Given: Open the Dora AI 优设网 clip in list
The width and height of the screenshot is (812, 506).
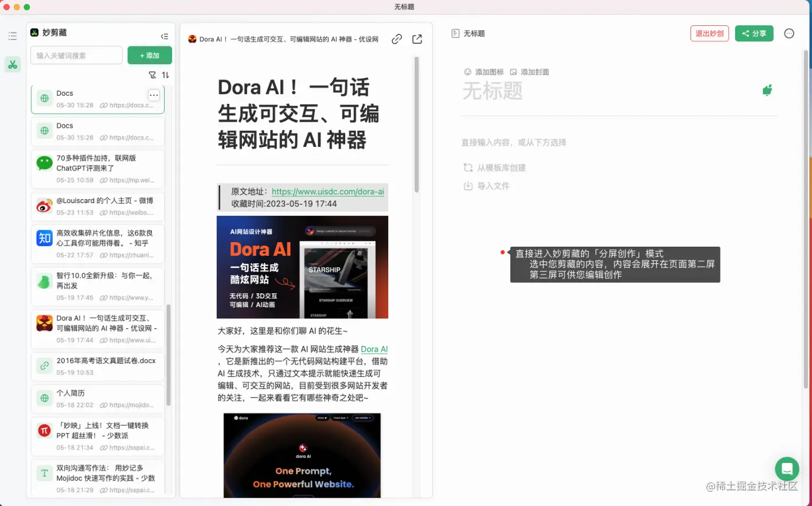Looking at the screenshot, I should click(x=97, y=329).
